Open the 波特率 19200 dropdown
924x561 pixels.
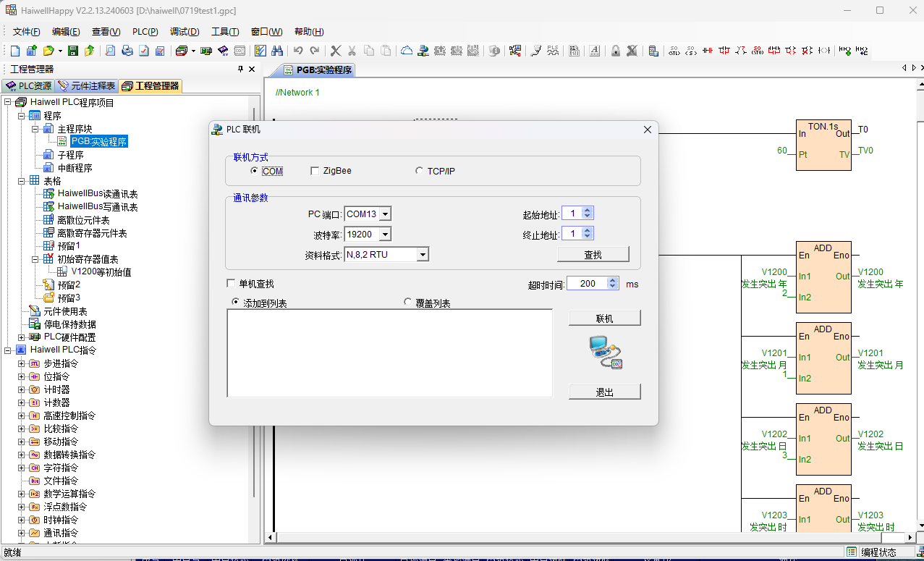tap(385, 234)
